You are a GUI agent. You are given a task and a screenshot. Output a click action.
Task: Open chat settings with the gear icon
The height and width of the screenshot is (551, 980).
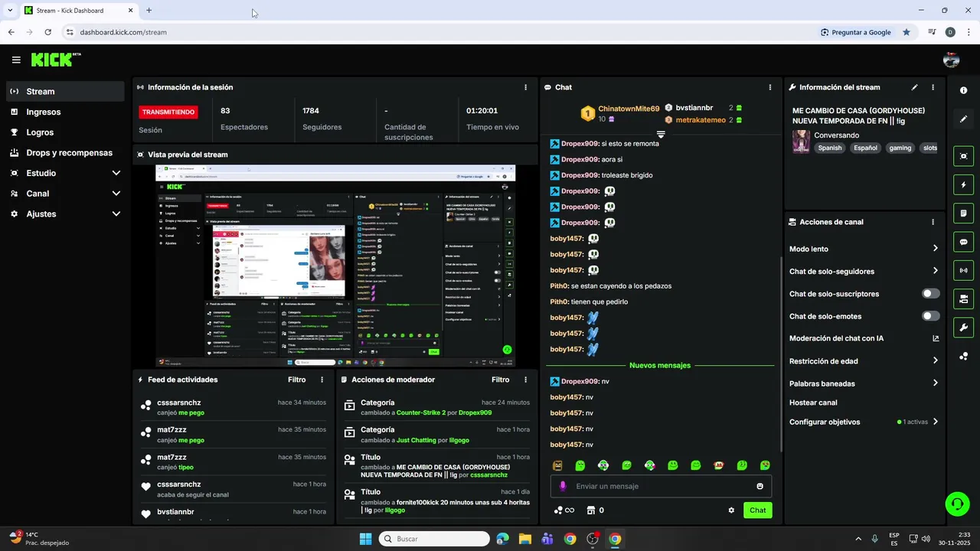731,510
